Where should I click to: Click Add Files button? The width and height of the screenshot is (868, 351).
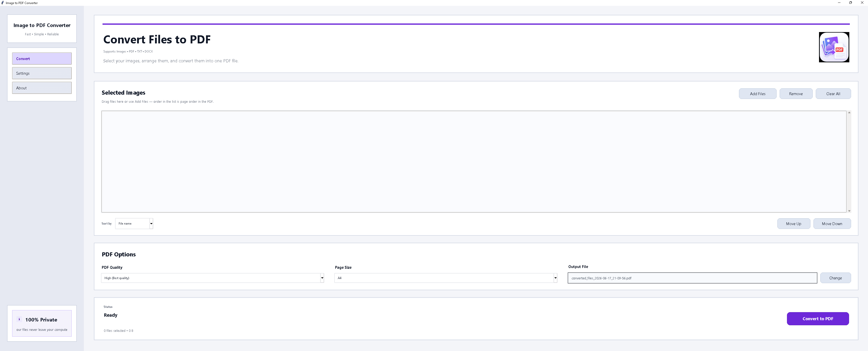pos(757,94)
